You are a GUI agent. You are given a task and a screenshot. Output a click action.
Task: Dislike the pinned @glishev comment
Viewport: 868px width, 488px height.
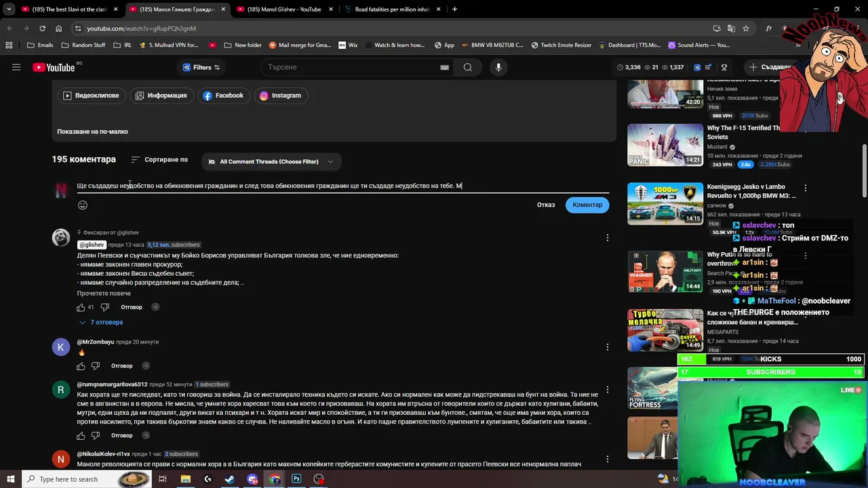point(106,307)
